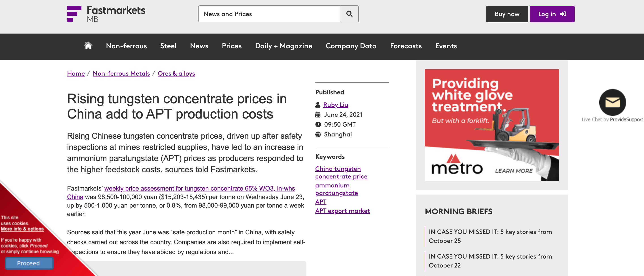Screen dimensions: 644x276
Task: Open the Non-ferrous menu
Action: pyautogui.click(x=126, y=46)
